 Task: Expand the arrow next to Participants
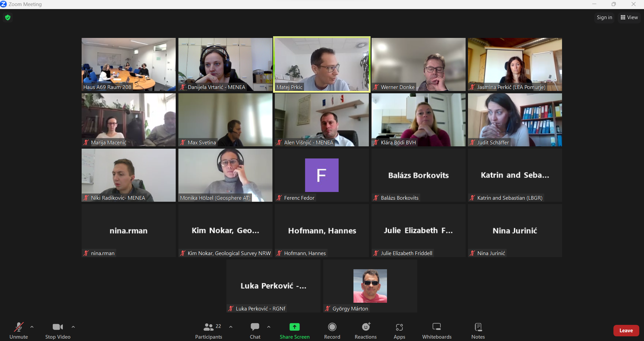[231, 327]
